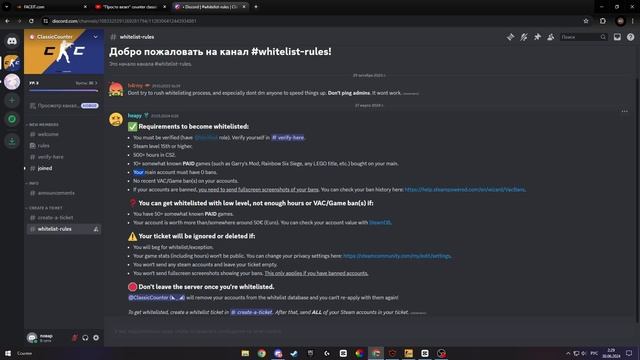Expand the ClassicCounter server dropdown arrow
640x360 pixels.
point(96,37)
